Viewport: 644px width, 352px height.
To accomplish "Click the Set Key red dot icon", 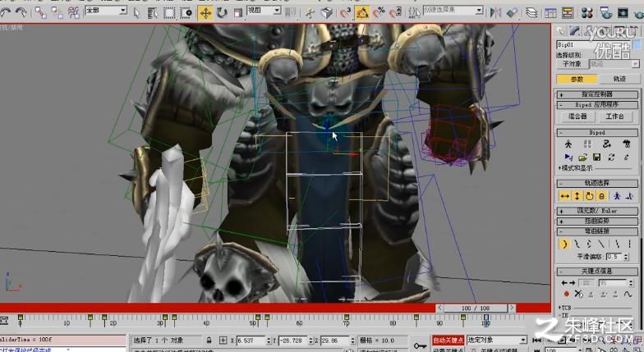I will (567, 294).
